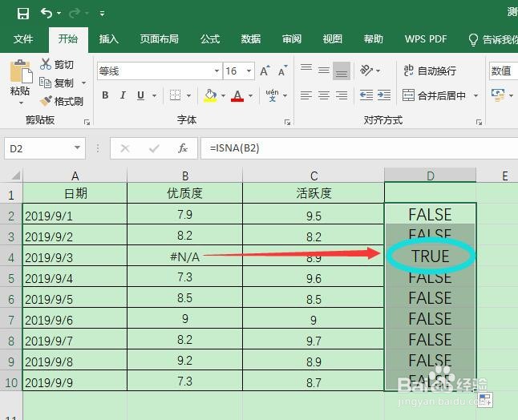Open the font color dropdown arrow
The height and width of the screenshot is (420, 518).
250,95
